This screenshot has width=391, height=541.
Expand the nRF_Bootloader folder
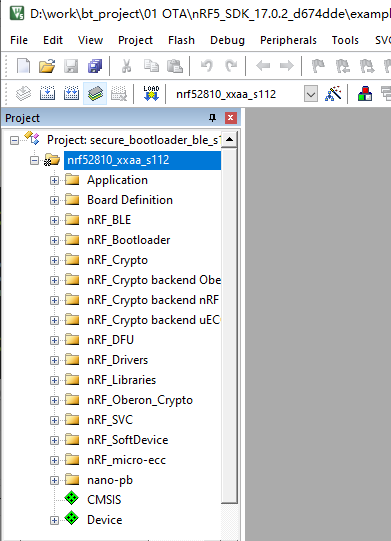54,240
